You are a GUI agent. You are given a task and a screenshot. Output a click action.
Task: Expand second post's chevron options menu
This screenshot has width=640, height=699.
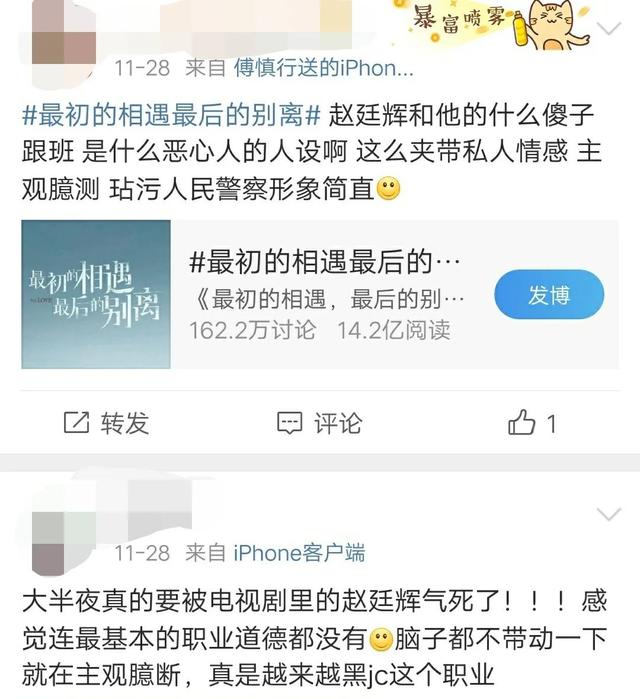(609, 514)
